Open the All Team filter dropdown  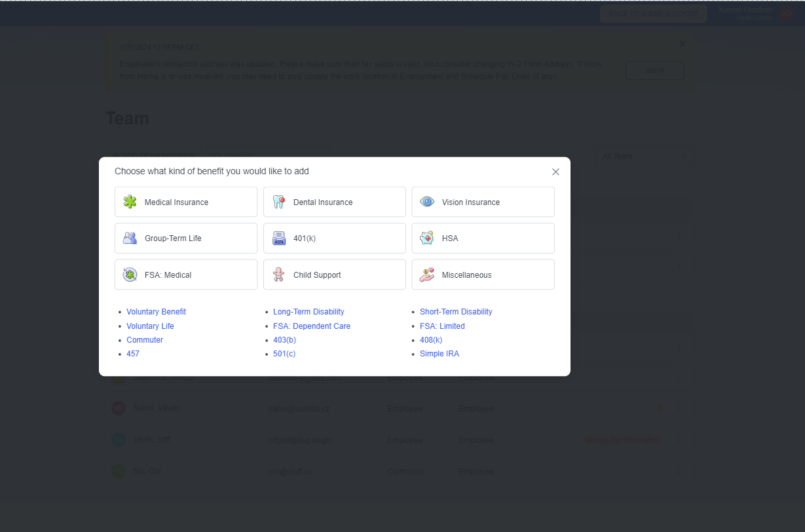pos(644,157)
